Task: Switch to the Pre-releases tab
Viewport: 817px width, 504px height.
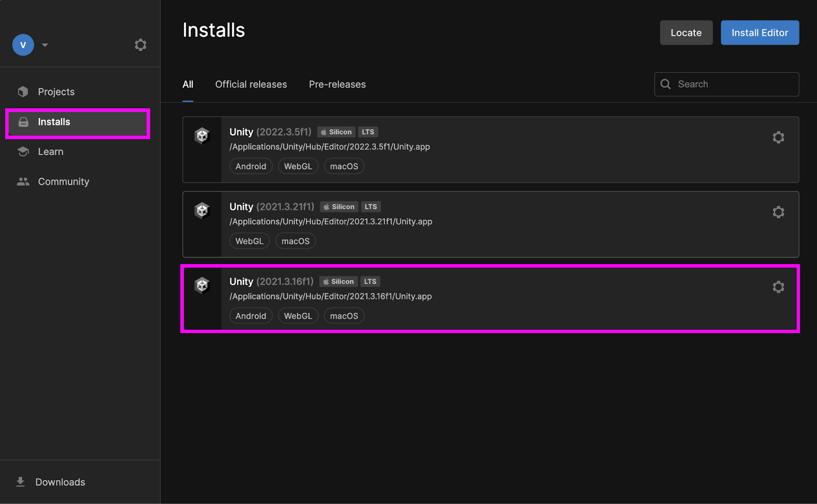Action: click(337, 85)
